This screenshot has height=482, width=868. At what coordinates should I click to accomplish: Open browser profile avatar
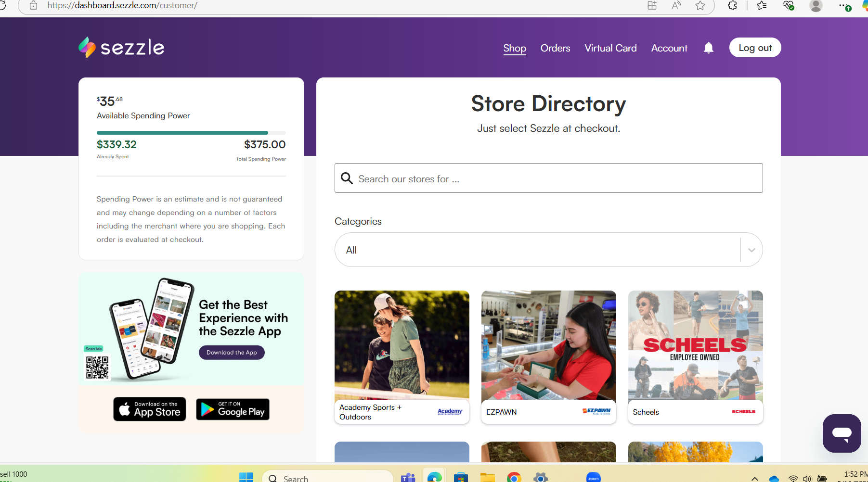(816, 6)
